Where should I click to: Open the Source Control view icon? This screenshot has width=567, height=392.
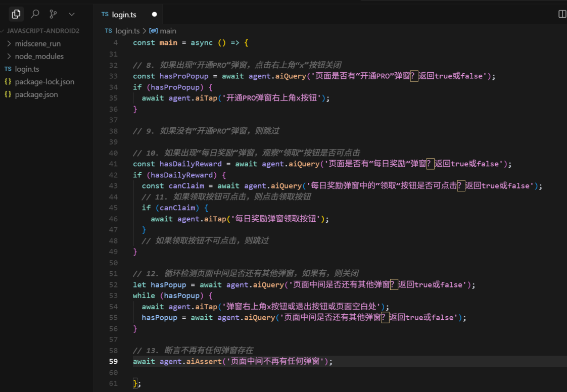coord(53,14)
